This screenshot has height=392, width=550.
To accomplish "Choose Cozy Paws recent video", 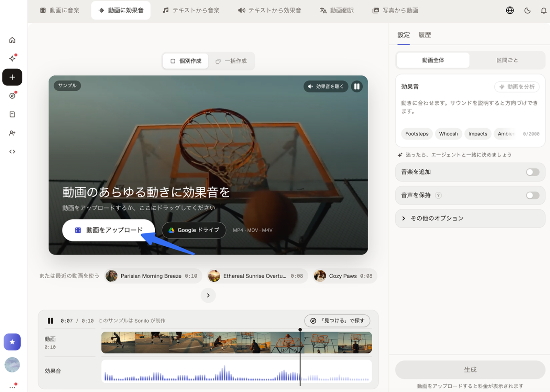I will click(x=345, y=276).
